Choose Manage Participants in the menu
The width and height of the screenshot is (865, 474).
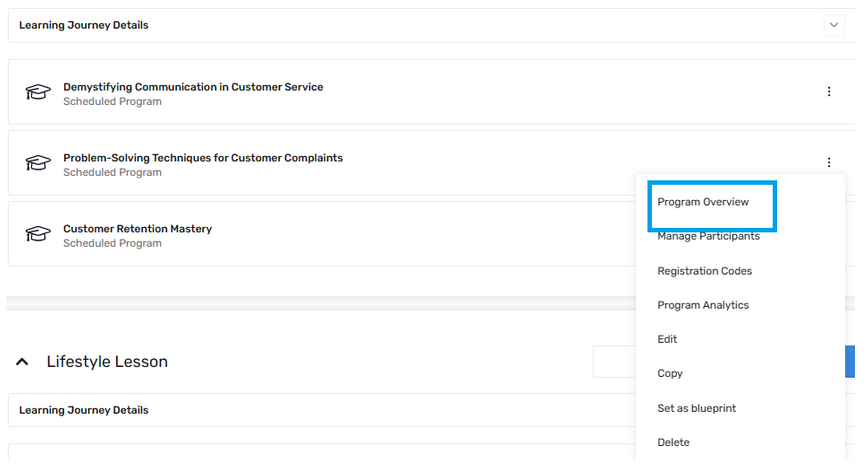pyautogui.click(x=708, y=236)
